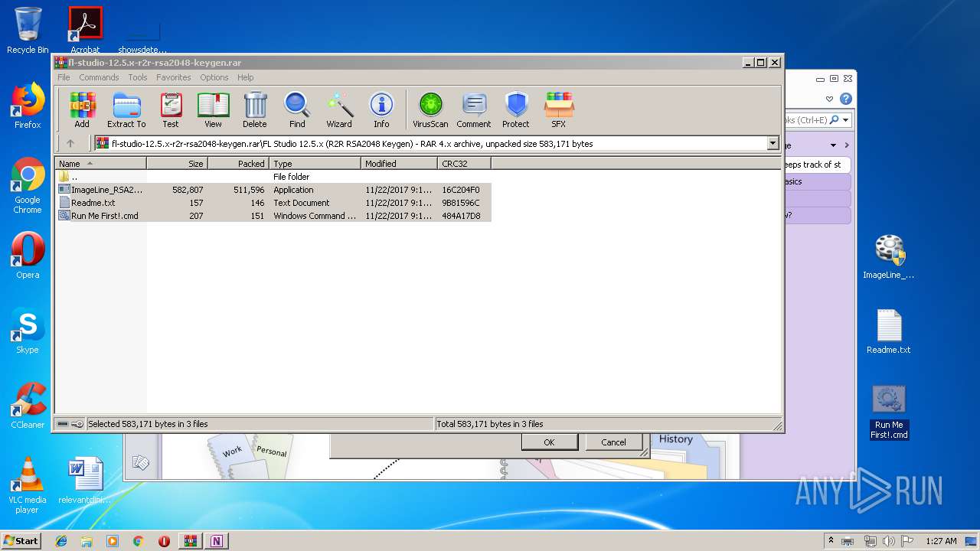Image resolution: width=980 pixels, height=551 pixels.
Task: Click the Start button
Action: tap(21, 541)
